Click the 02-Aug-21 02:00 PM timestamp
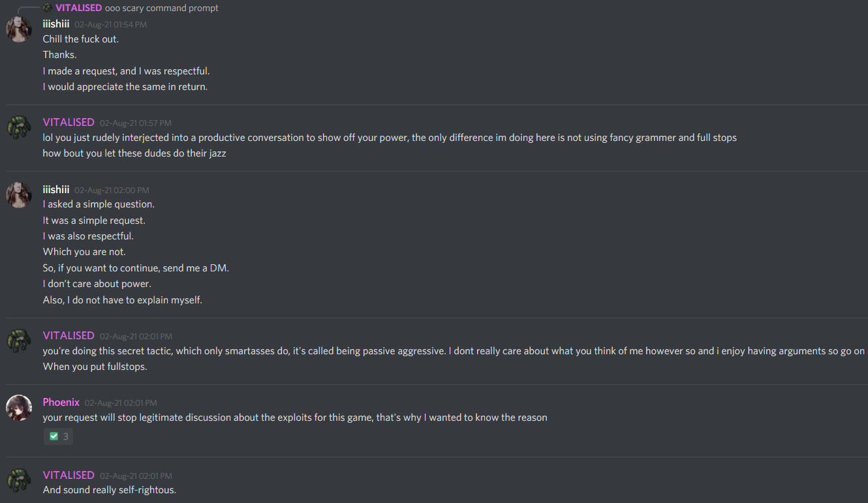The height and width of the screenshot is (503, 868). click(x=112, y=191)
